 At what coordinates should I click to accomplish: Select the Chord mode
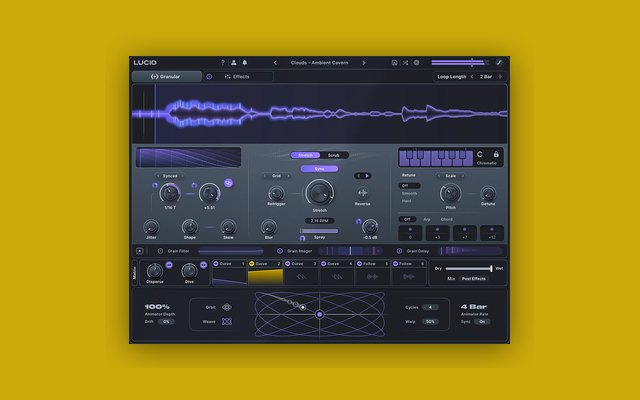click(447, 220)
